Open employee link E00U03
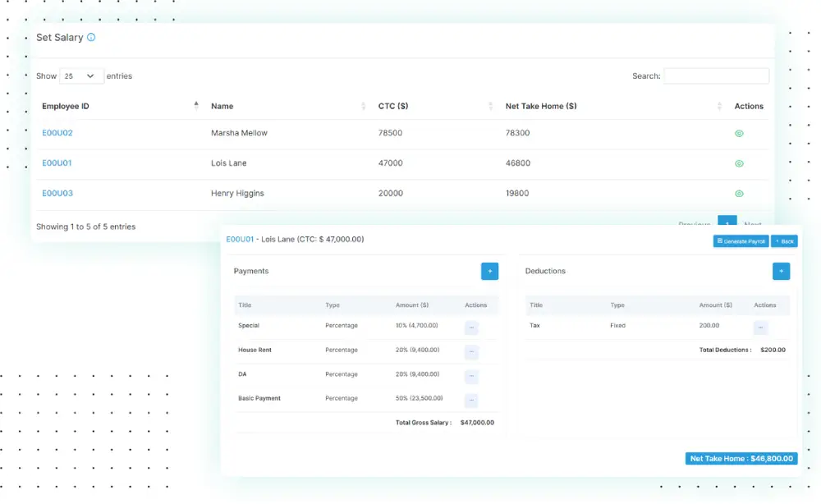This screenshot has height=504, width=821. [57, 194]
